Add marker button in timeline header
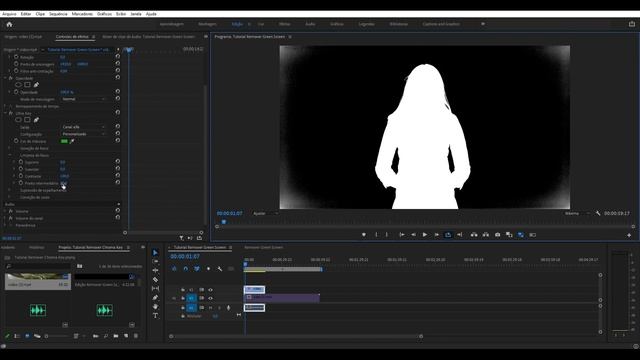 pos(208,269)
